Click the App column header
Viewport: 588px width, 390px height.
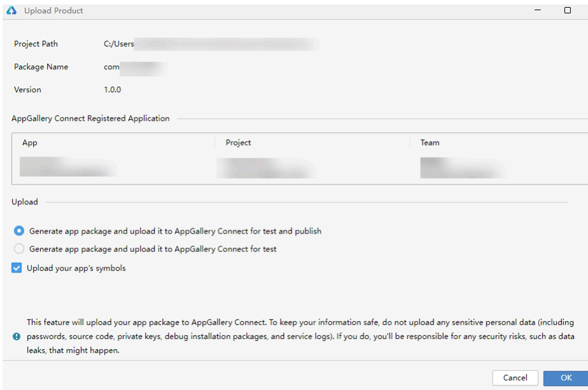30,143
